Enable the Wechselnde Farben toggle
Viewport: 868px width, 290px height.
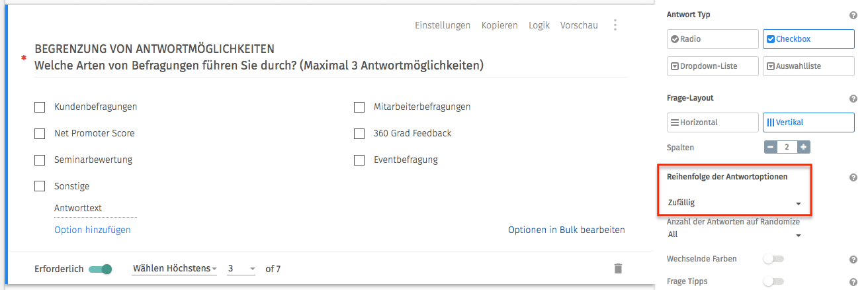pyautogui.click(x=773, y=259)
